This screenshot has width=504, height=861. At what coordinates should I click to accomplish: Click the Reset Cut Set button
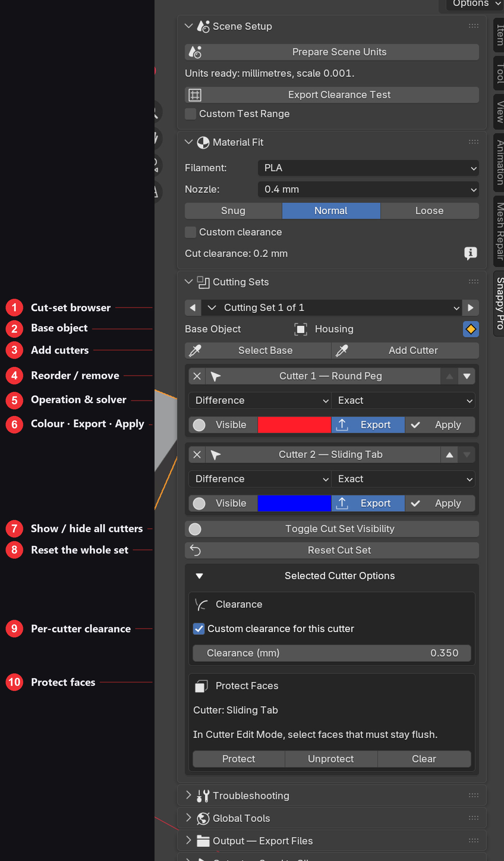pyautogui.click(x=332, y=551)
